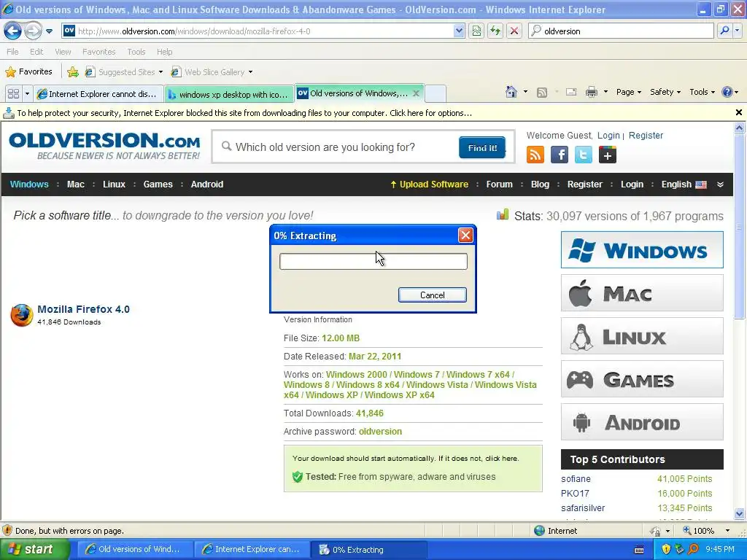Open the Tools menu in the menu bar
The width and height of the screenshot is (747, 560).
136,52
